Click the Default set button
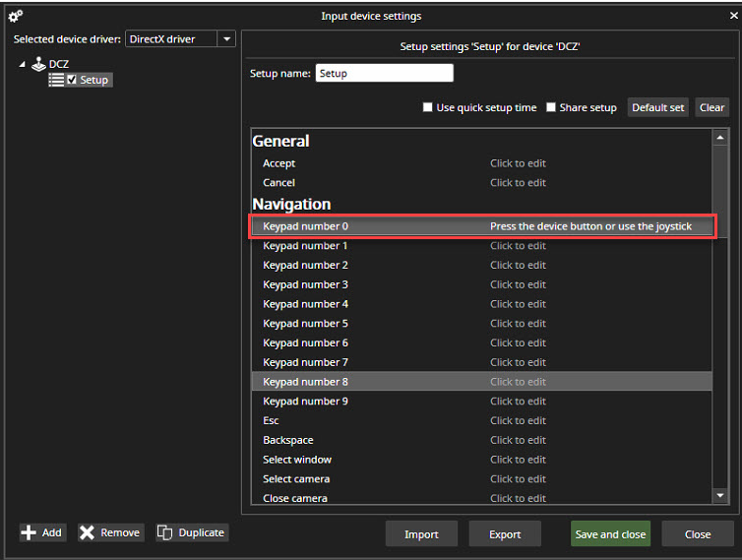742x560 pixels. (657, 107)
